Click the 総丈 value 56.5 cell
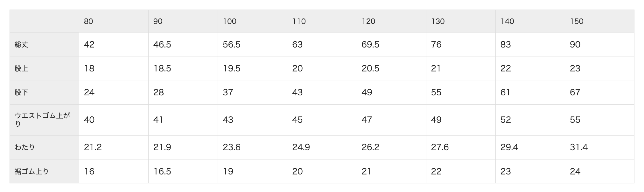The image size is (644, 192). [232, 44]
